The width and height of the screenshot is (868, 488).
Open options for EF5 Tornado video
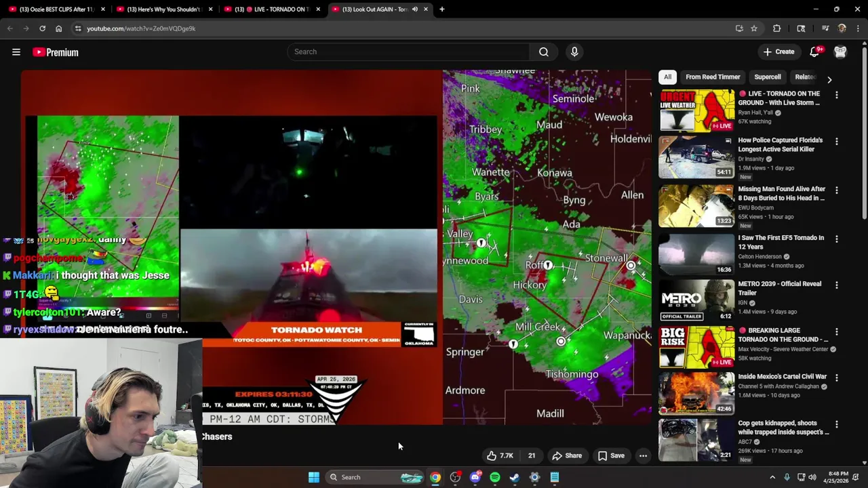coord(836,239)
